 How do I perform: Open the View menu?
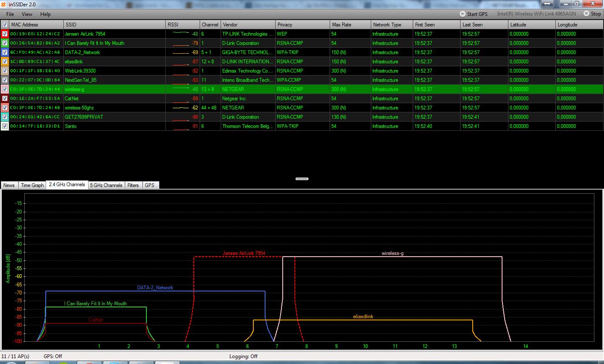pos(27,14)
